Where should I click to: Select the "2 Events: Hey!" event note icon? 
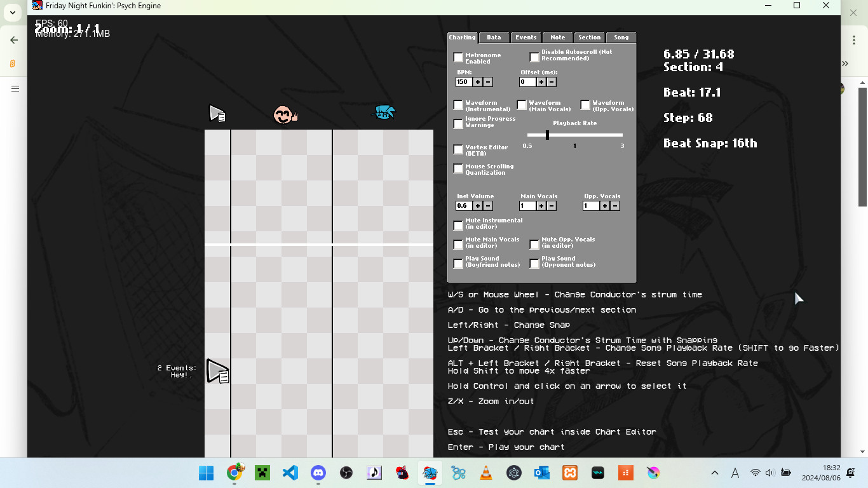click(x=218, y=371)
